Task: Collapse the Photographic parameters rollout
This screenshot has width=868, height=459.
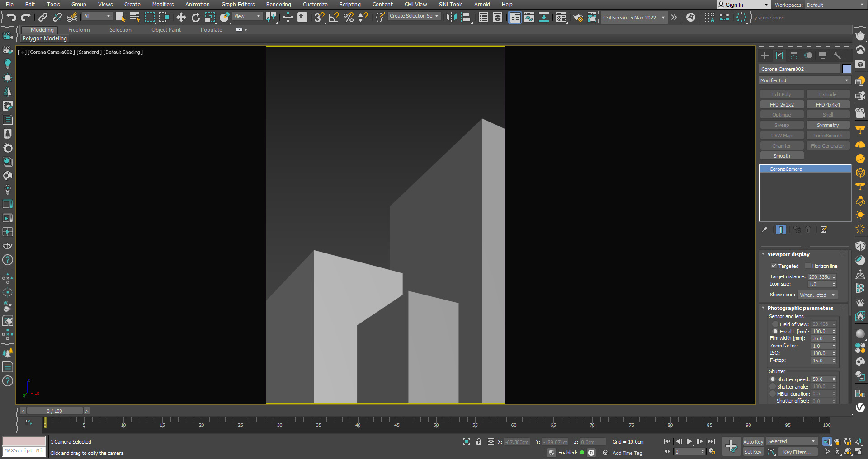Action: point(800,308)
